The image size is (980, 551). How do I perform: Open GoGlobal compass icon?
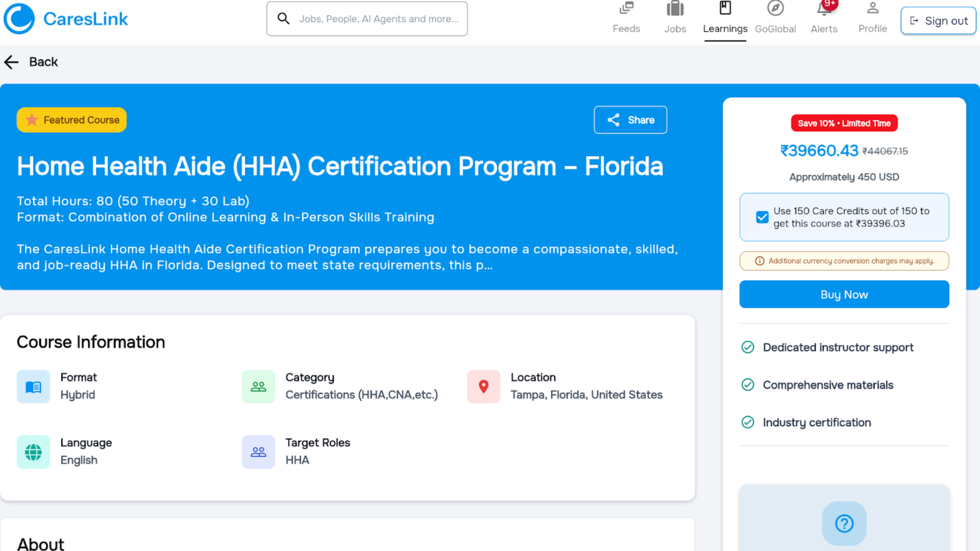coord(775,8)
